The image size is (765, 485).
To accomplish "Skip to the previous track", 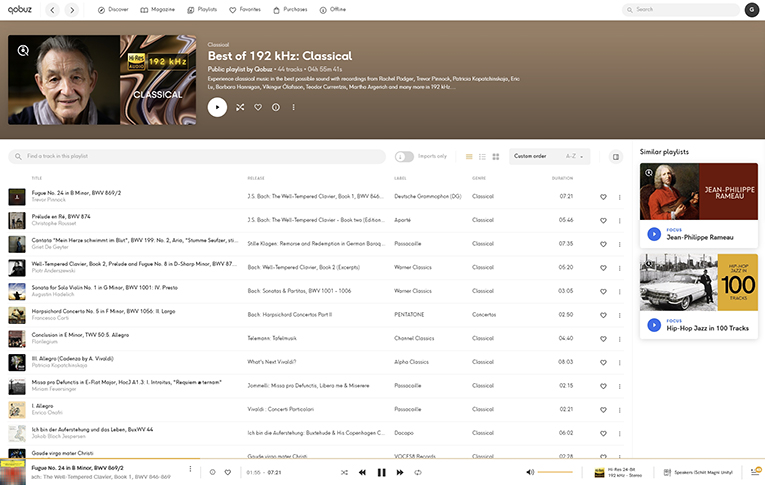I will tap(362, 472).
